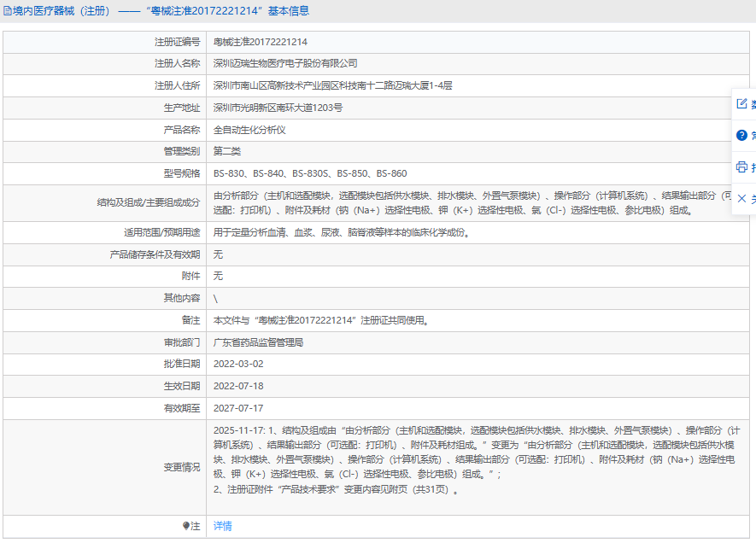Click the lightbulb icon beside 注 label
This screenshot has width=756, height=543.
tap(186, 527)
